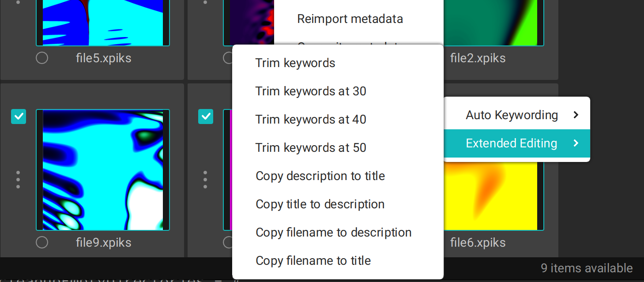Choose Reimport metadata

(350, 19)
